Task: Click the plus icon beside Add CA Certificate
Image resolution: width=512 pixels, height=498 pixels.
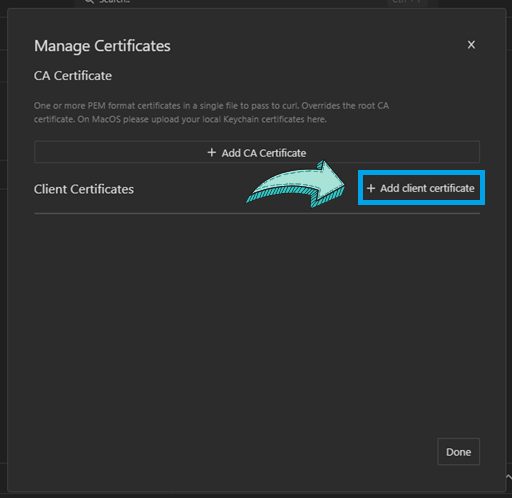Action: (x=212, y=153)
